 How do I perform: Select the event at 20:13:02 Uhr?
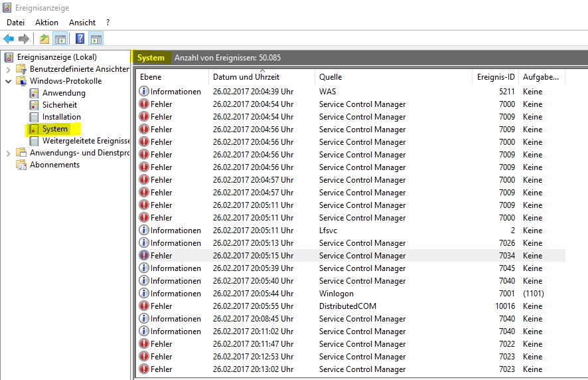click(350, 369)
